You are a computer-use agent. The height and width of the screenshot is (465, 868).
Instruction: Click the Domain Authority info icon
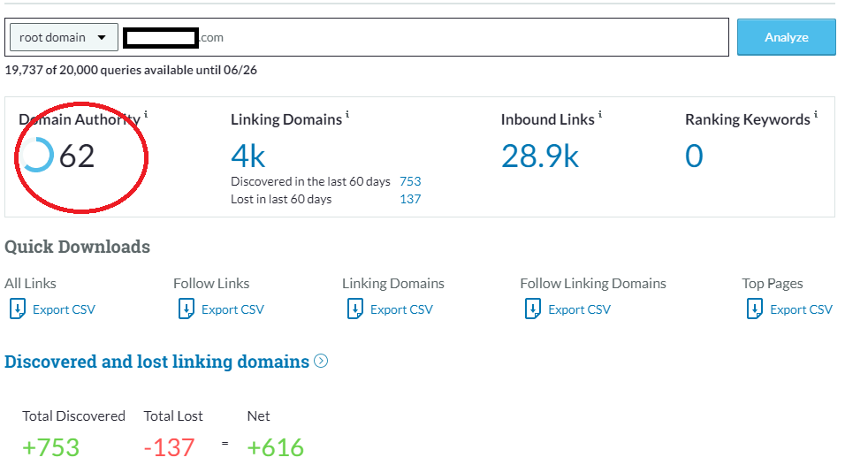point(146,115)
